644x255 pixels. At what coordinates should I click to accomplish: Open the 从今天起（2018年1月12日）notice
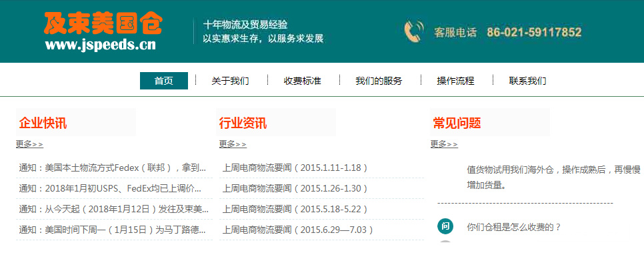pyautogui.click(x=114, y=210)
